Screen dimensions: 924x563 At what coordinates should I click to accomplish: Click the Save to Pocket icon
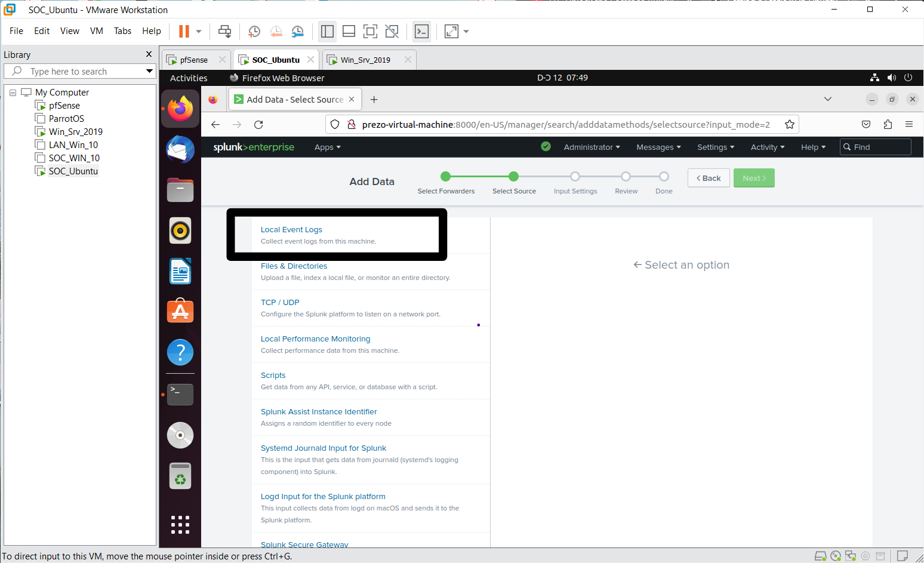[866, 124]
